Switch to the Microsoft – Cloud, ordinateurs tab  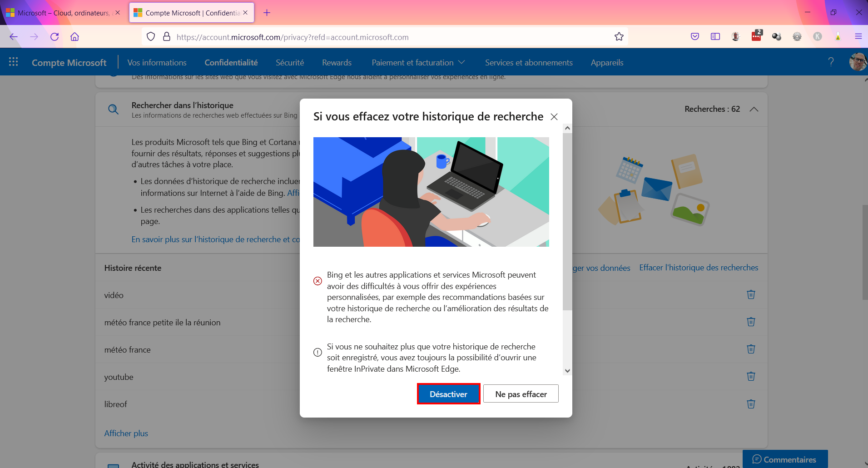pos(63,13)
